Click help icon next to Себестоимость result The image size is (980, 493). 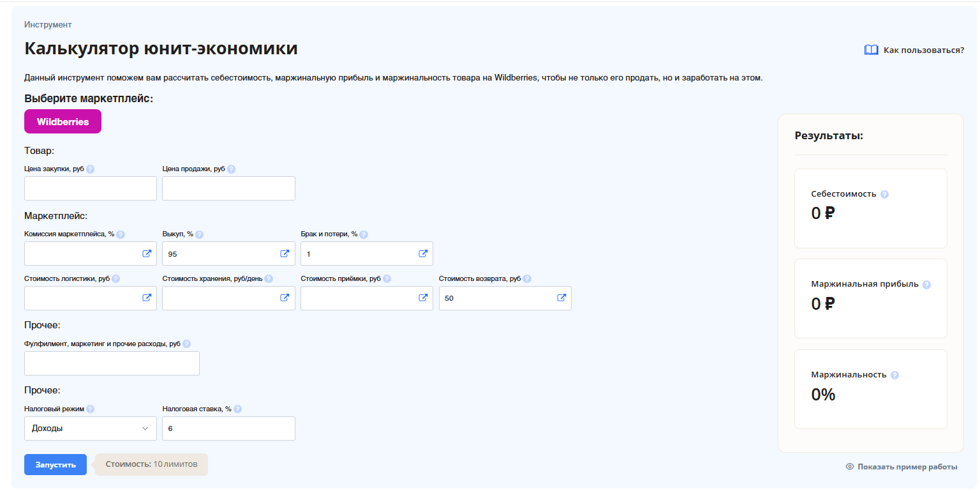[x=884, y=194]
